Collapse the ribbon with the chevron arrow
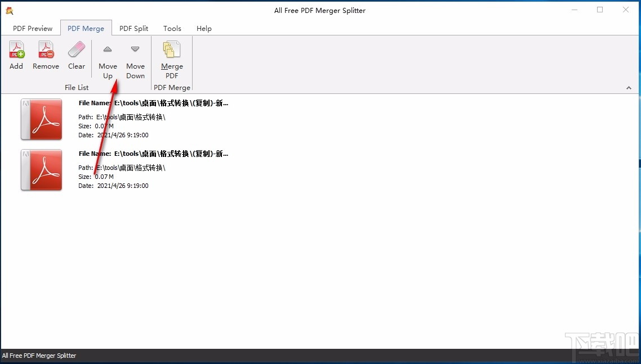 pos(628,87)
